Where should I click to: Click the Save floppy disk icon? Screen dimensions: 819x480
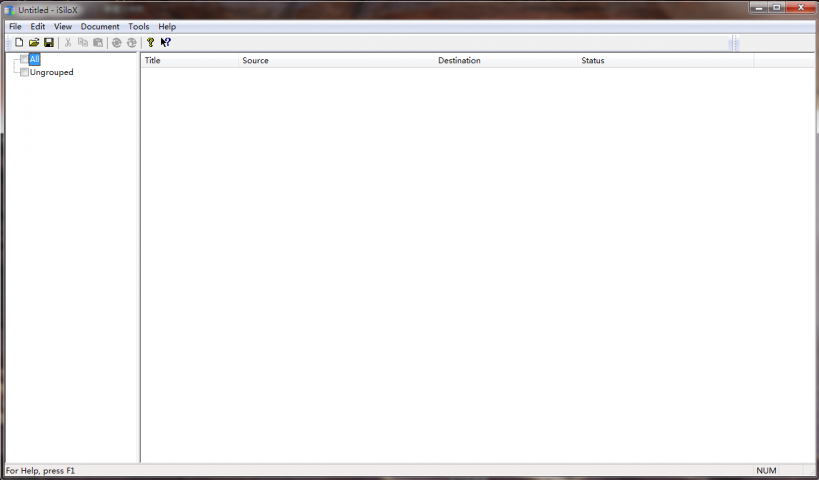[x=49, y=43]
